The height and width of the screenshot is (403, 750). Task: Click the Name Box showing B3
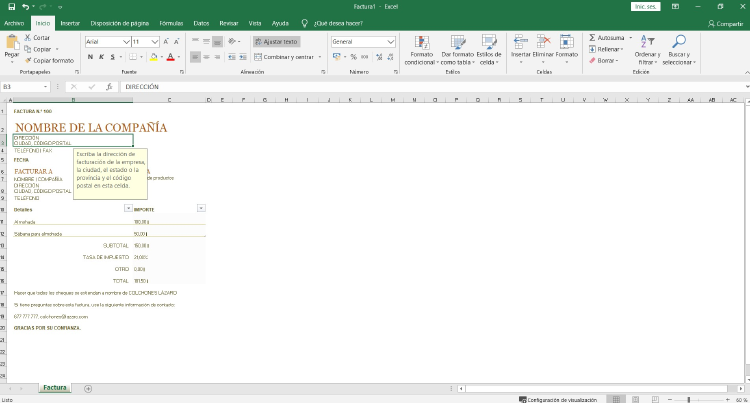tap(30, 87)
